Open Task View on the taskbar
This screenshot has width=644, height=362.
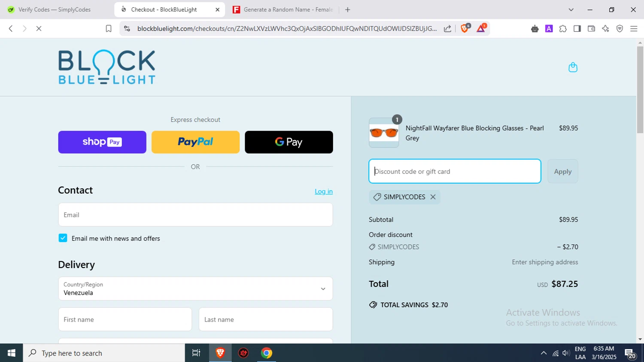tap(196, 353)
